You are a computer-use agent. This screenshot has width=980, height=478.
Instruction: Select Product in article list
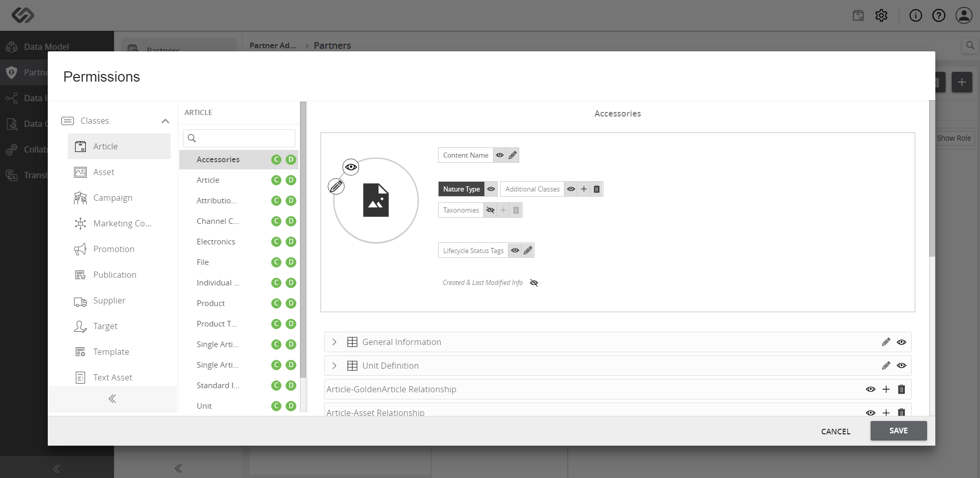[211, 303]
